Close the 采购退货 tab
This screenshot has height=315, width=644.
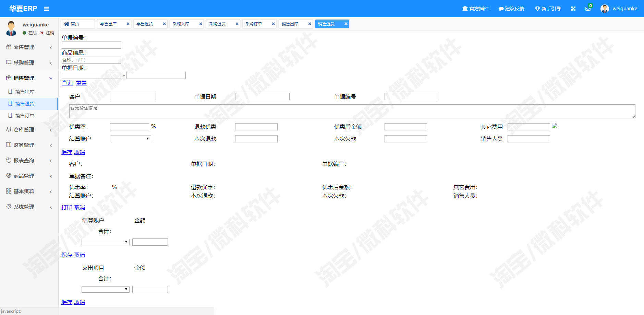[x=237, y=24]
